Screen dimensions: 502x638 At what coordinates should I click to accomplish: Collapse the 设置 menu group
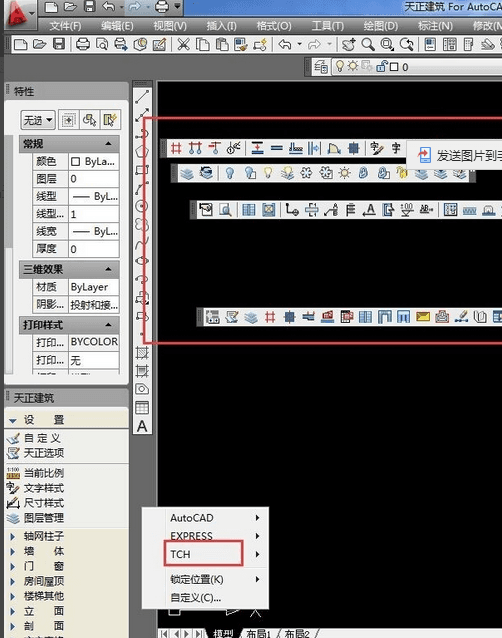click(13, 421)
